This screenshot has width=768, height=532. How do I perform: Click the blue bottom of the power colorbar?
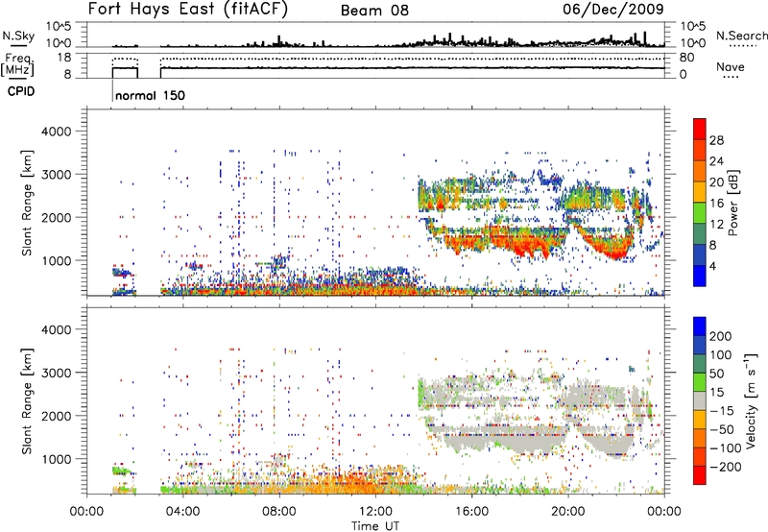click(700, 277)
